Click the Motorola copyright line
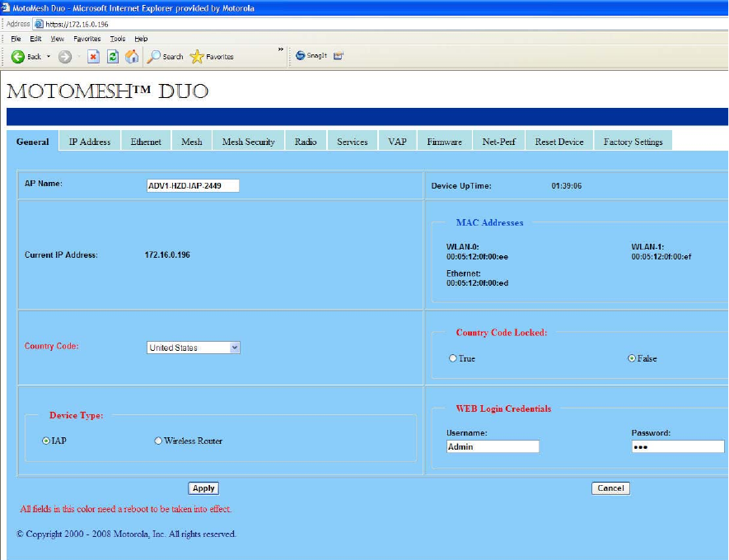Image resolution: width=729 pixels, height=560 pixels. pyautogui.click(x=127, y=534)
